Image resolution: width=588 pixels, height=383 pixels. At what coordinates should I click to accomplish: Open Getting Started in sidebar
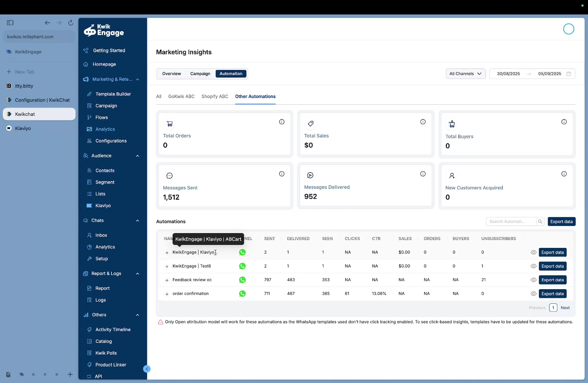pyautogui.click(x=109, y=51)
